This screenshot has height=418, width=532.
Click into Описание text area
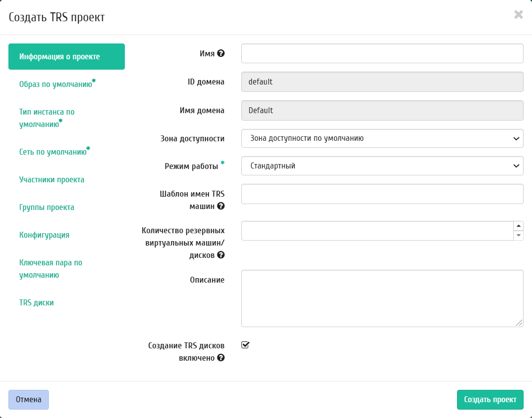pyautogui.click(x=382, y=298)
